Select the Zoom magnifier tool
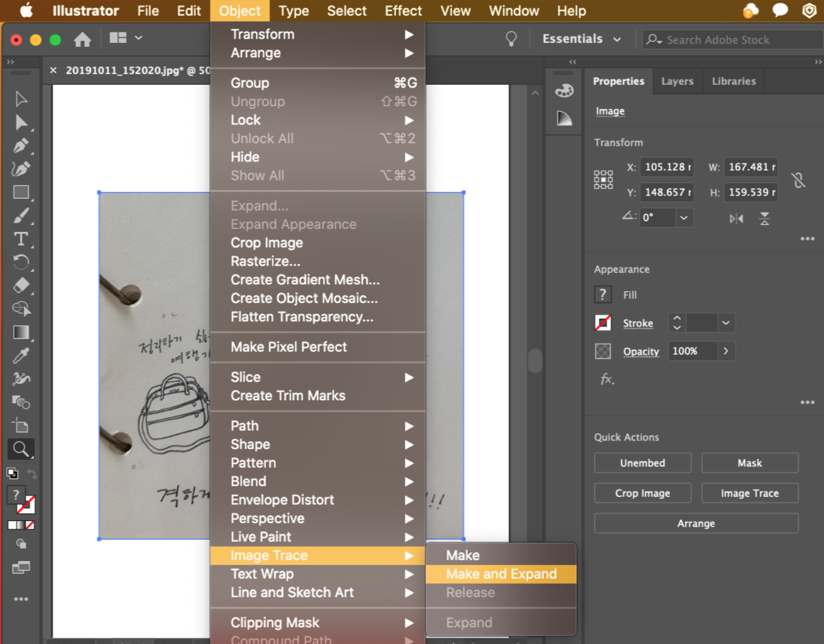 (x=21, y=449)
